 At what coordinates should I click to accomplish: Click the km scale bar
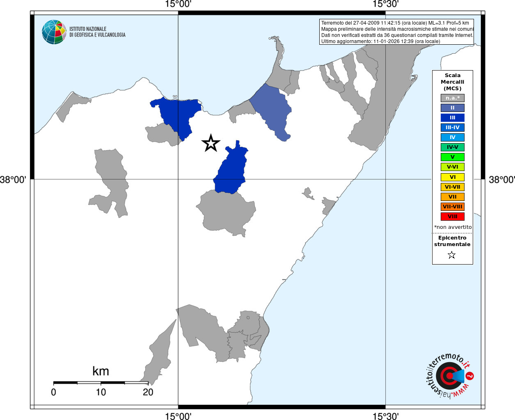click(x=101, y=383)
